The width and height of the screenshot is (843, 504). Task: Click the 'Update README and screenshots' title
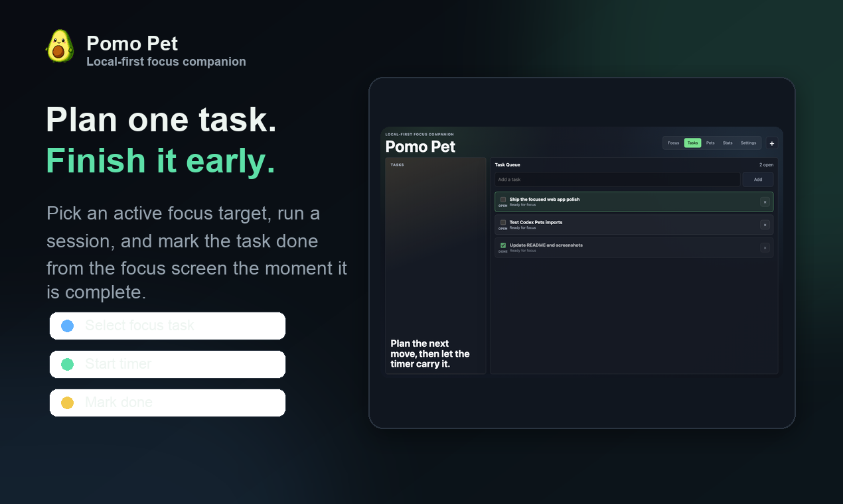(546, 245)
